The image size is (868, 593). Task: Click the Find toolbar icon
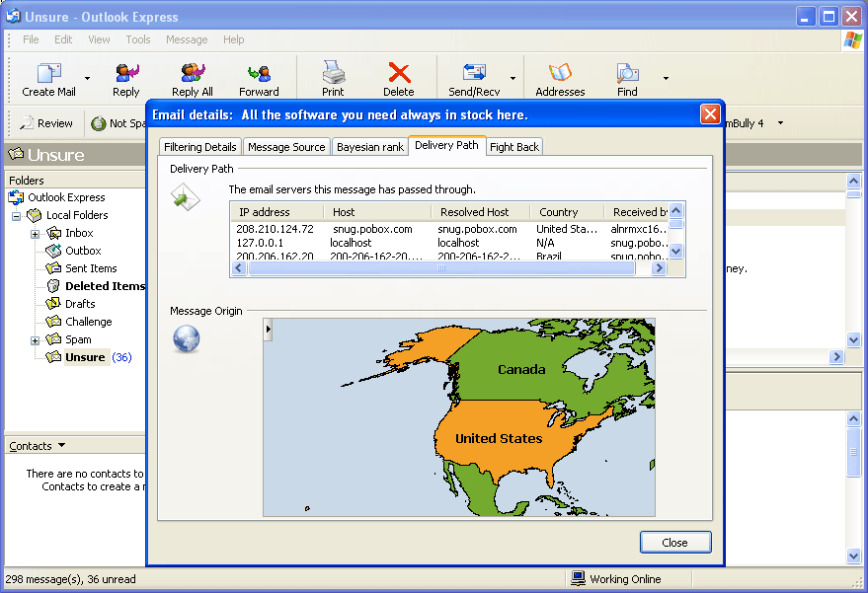click(627, 74)
